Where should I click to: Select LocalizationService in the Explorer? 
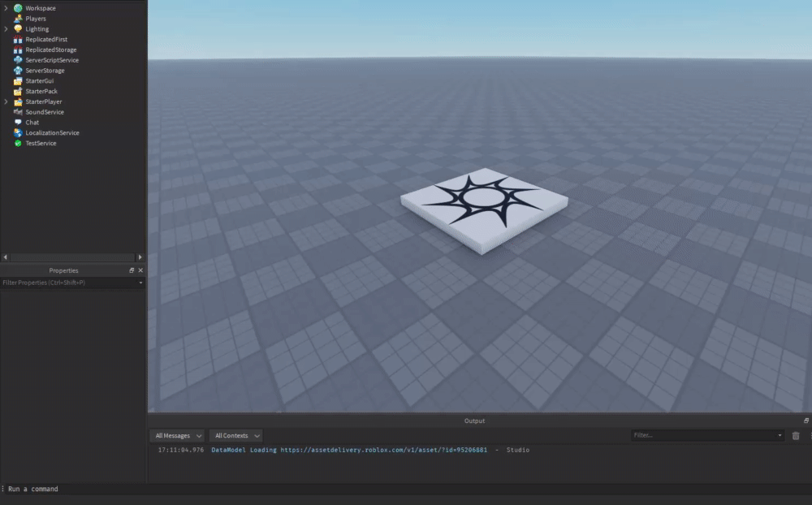click(52, 132)
